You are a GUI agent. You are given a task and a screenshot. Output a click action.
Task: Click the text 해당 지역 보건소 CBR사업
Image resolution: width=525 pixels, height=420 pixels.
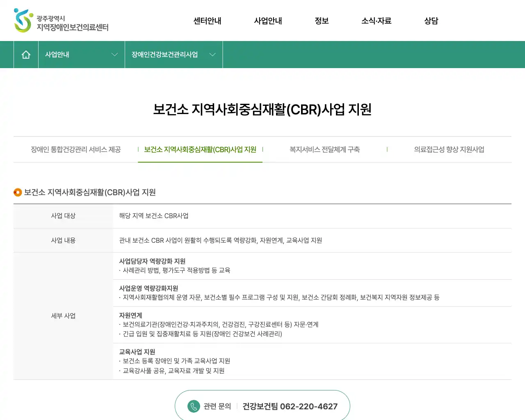(x=154, y=216)
